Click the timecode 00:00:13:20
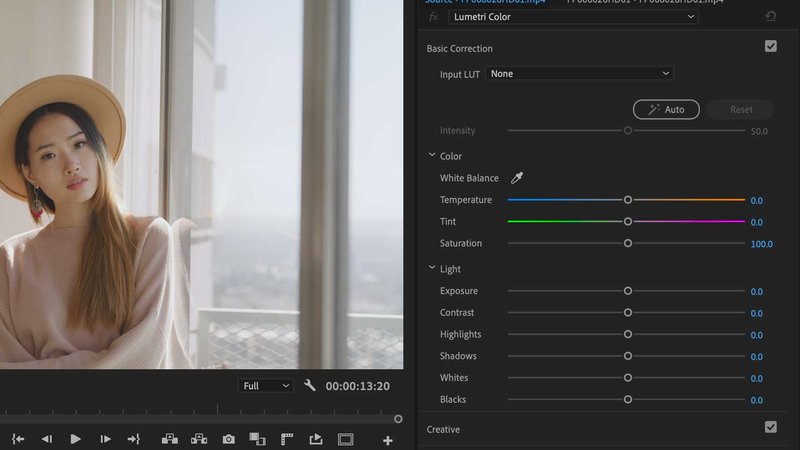The height and width of the screenshot is (450, 800). tap(358, 386)
